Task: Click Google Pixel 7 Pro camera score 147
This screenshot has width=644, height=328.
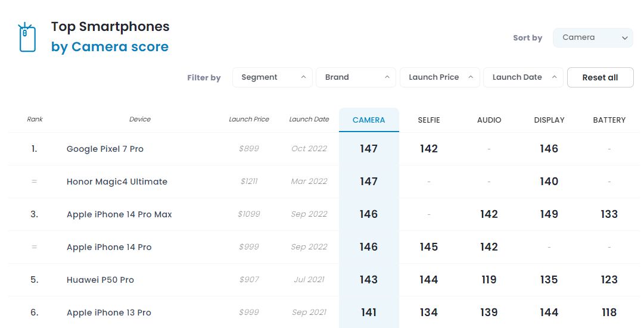Action: coord(369,149)
